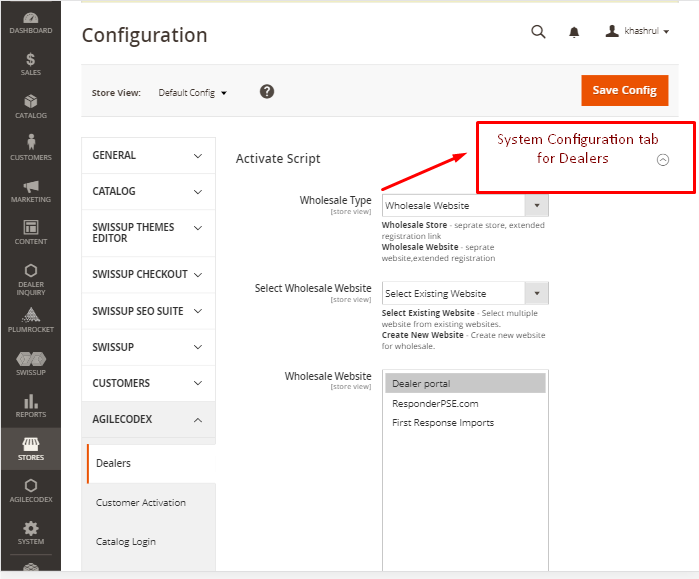Image resolution: width=699 pixels, height=579 pixels.
Task: Click the search magnifier icon
Action: point(538,32)
